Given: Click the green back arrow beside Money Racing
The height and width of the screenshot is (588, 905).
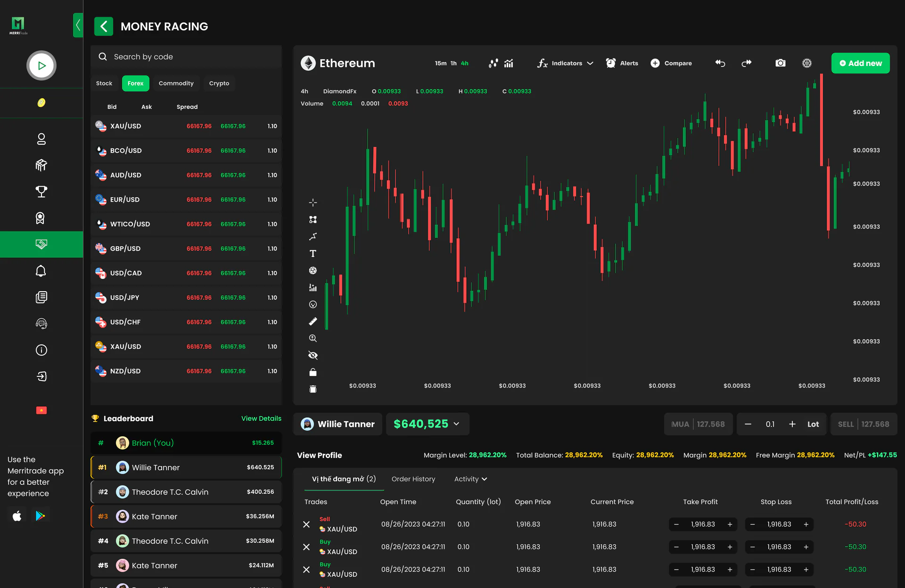Looking at the screenshot, I should (x=104, y=26).
